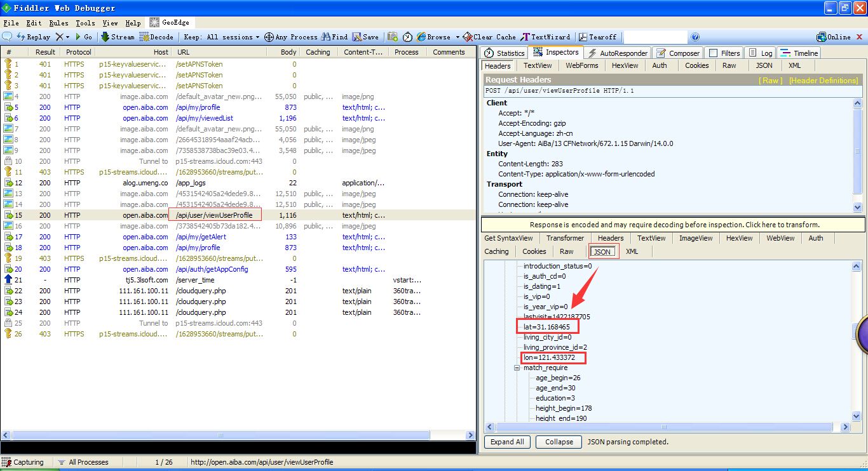Screen dimensions: 868x471
Task: Click the timer clock icon
Action: click(407, 37)
